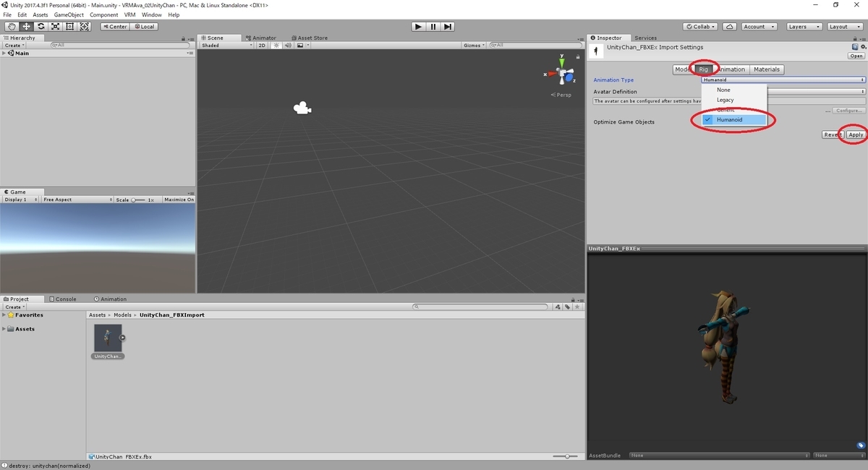Select the camera gizmo in Scene

pos(302,108)
